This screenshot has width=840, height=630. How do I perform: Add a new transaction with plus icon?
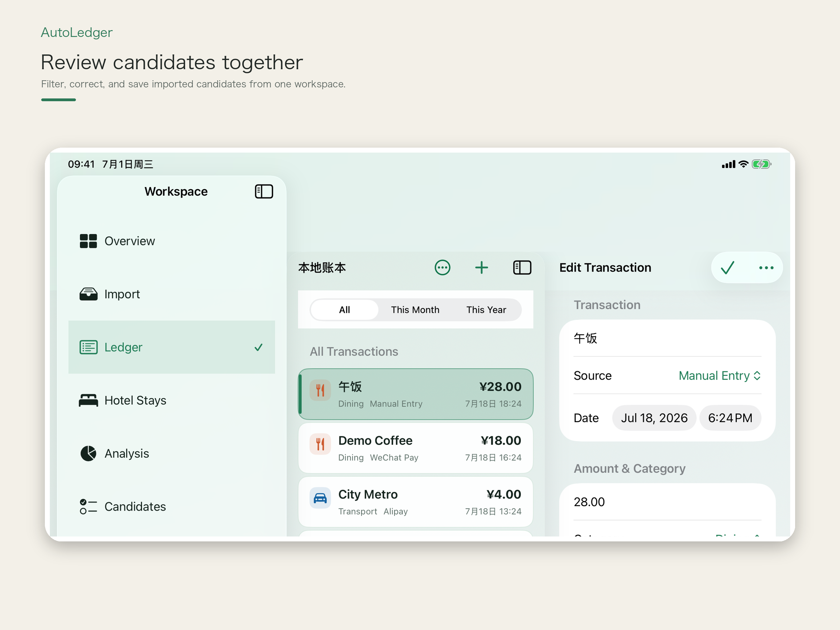pyautogui.click(x=481, y=268)
